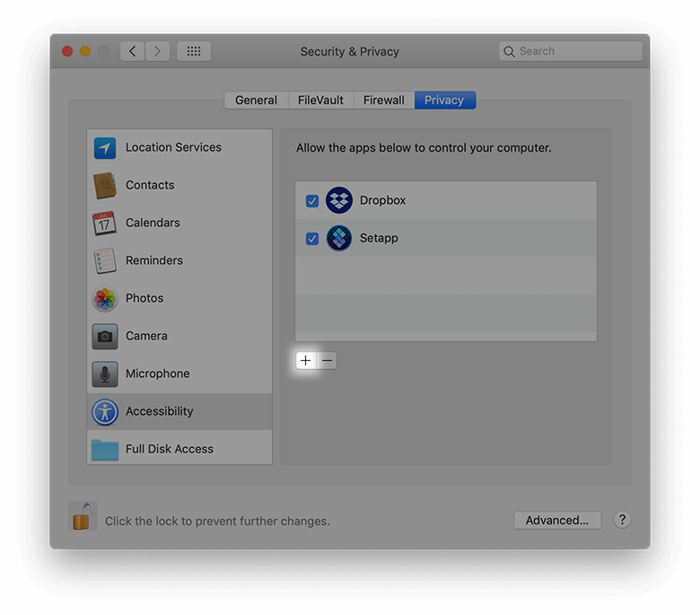Click the Accessibility figure icon
The width and height of the screenshot is (700, 615).
click(105, 412)
